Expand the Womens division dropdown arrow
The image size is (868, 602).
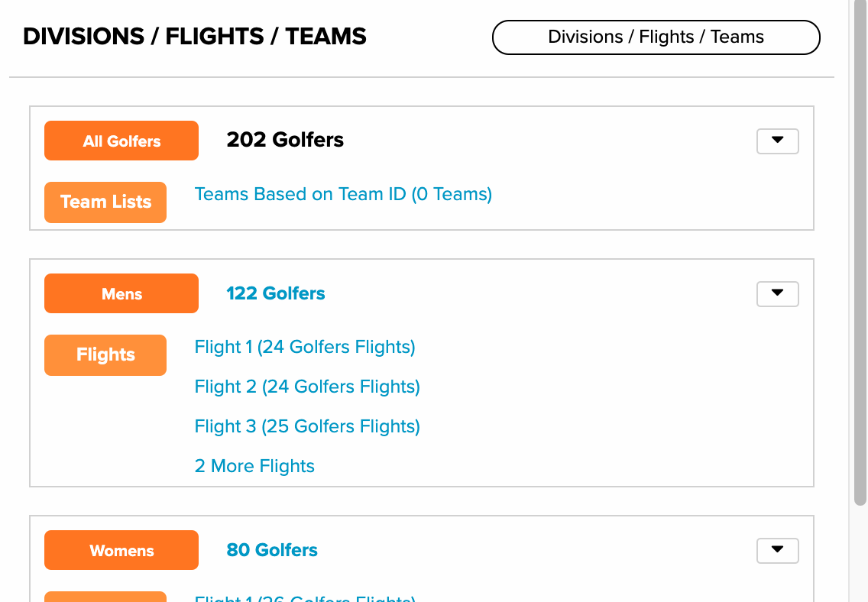777,551
